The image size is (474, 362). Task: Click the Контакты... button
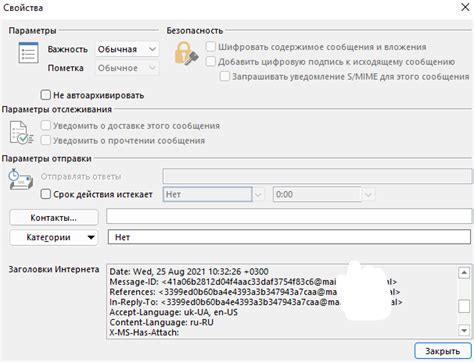(54, 218)
